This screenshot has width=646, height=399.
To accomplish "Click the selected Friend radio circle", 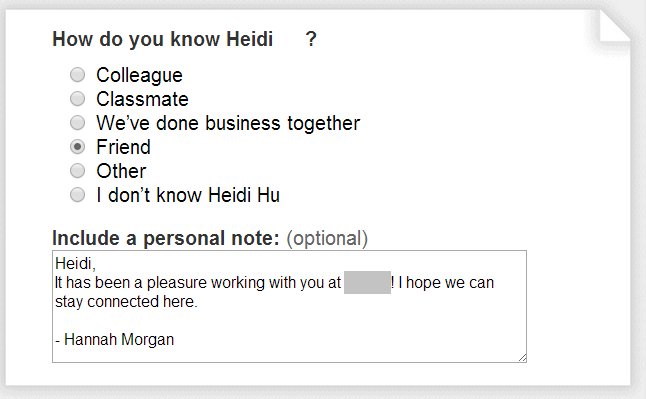I will 77,147.
